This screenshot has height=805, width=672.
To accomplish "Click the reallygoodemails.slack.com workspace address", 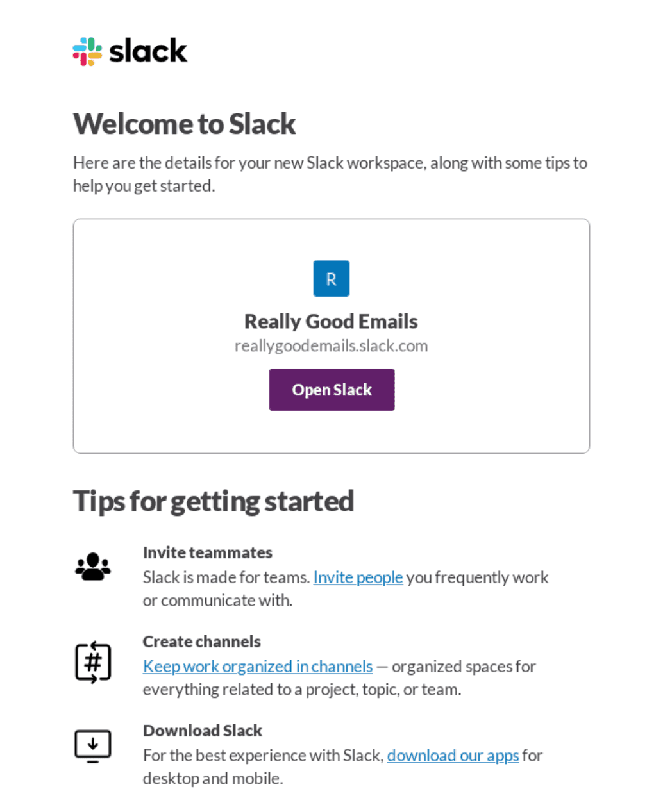I will click(x=331, y=345).
